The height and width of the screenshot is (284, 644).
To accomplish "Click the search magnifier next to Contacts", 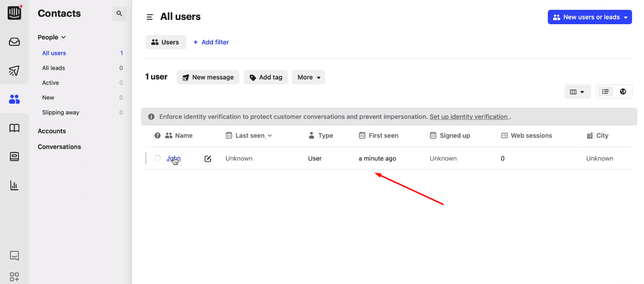I will (119, 13).
